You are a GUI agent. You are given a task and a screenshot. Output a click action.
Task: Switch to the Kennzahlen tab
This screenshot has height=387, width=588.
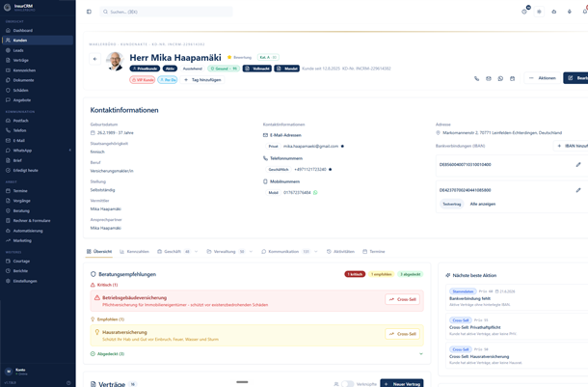click(134, 252)
